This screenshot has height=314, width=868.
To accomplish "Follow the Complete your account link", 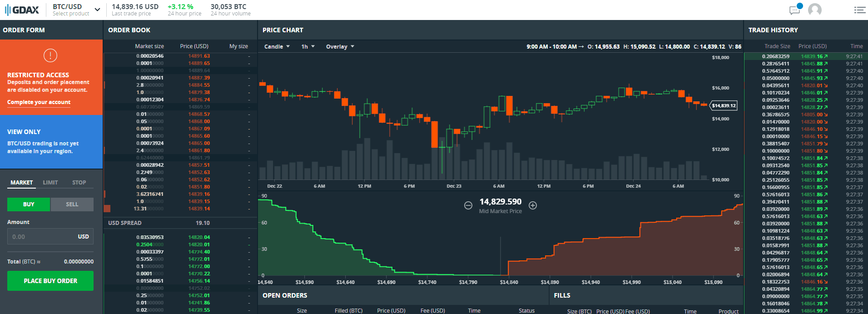I will click(39, 102).
